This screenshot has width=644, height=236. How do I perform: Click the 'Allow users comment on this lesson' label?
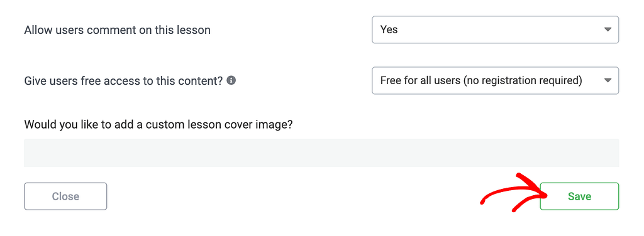[x=118, y=30]
